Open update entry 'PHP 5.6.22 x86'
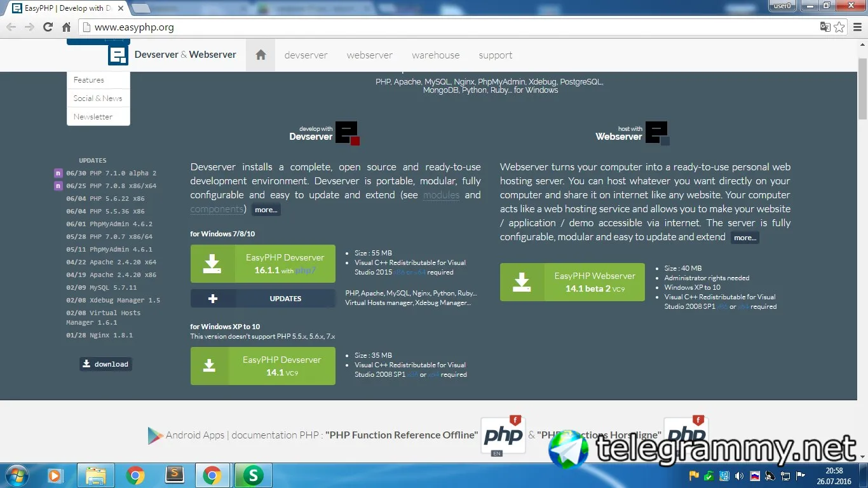Screen dimensions: 868x488 tap(105, 198)
